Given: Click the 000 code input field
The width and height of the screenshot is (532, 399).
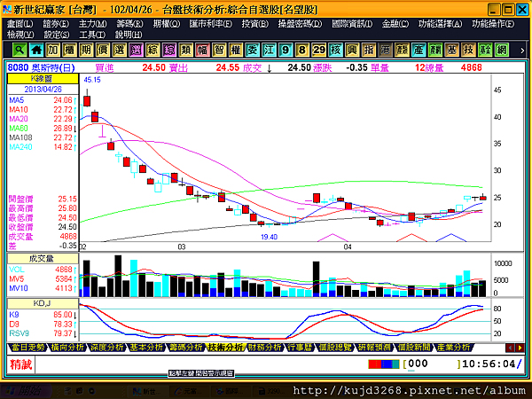Looking at the screenshot, I should [x=432, y=364].
